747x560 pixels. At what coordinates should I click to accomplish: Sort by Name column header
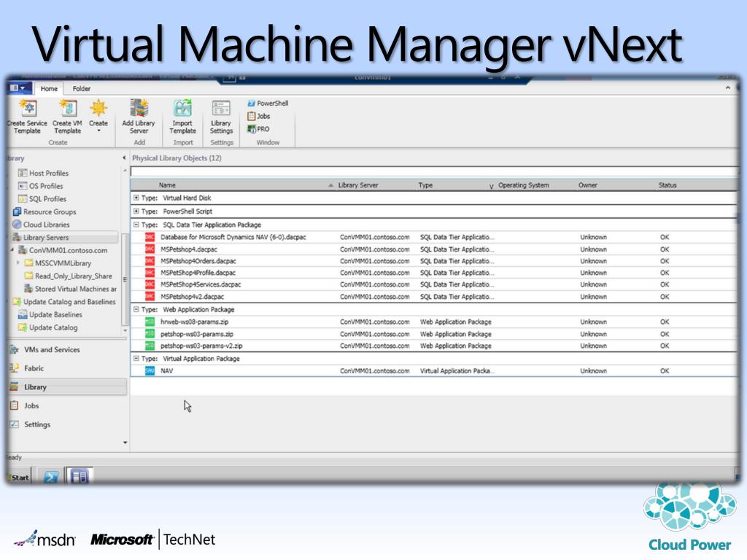(x=167, y=184)
